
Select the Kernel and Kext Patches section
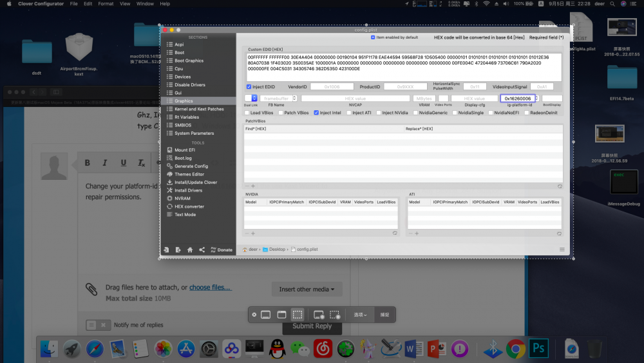pyautogui.click(x=198, y=109)
